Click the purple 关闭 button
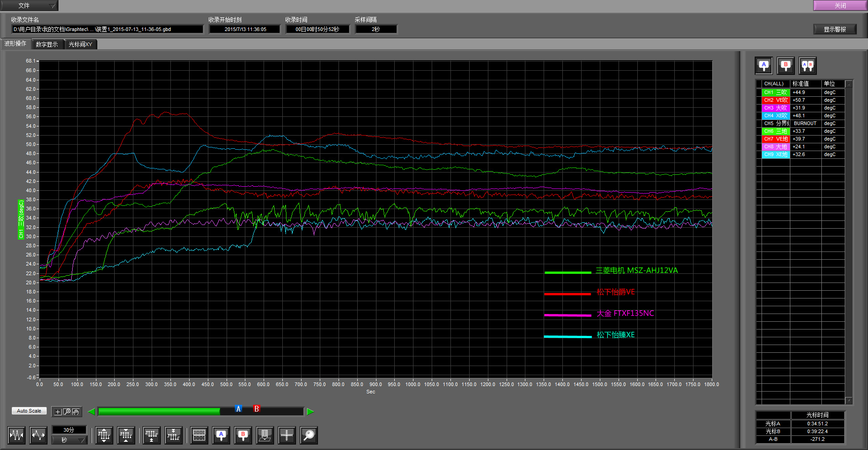868x450 pixels. 840,5
